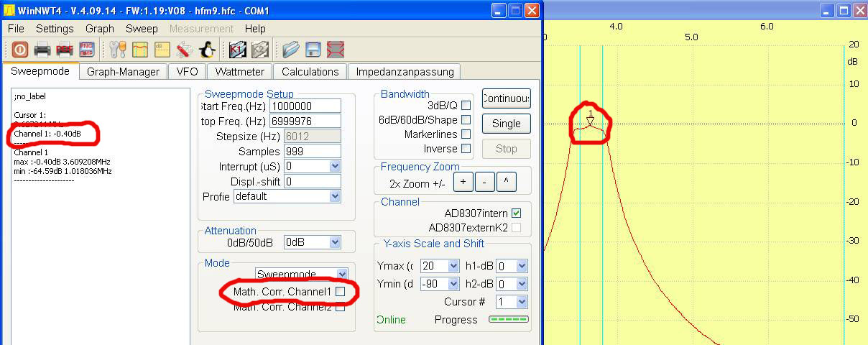The width and height of the screenshot is (868, 345).
Task: Click the Samples input field
Action: coord(305,152)
